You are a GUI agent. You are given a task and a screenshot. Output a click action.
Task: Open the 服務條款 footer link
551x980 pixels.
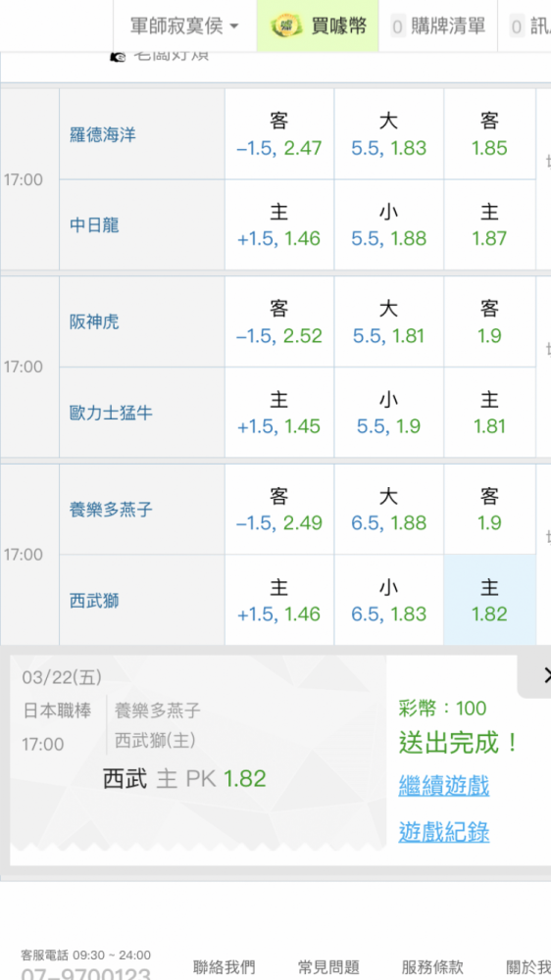point(432,967)
